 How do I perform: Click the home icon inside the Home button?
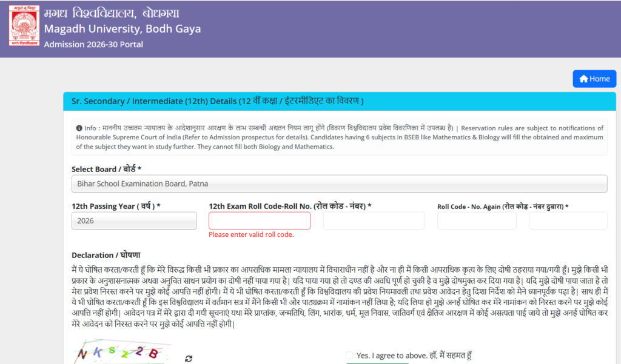click(x=583, y=79)
